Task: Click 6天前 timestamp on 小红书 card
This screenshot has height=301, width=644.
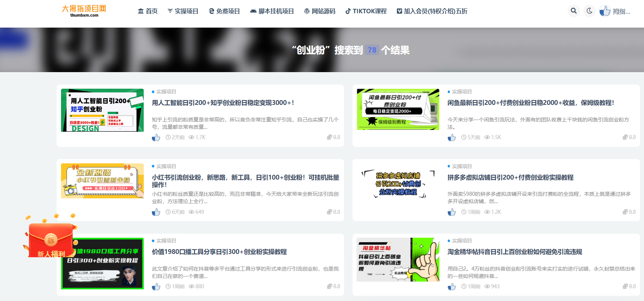Action: point(175,212)
